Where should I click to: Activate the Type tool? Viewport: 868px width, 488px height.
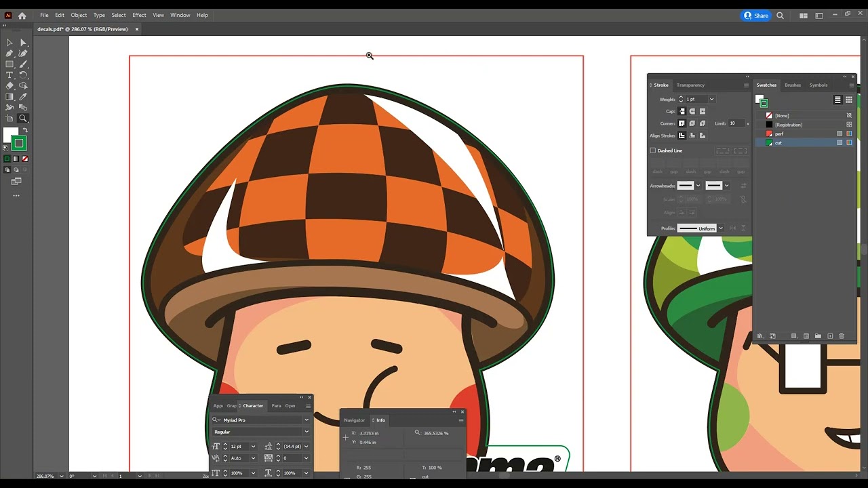9,75
